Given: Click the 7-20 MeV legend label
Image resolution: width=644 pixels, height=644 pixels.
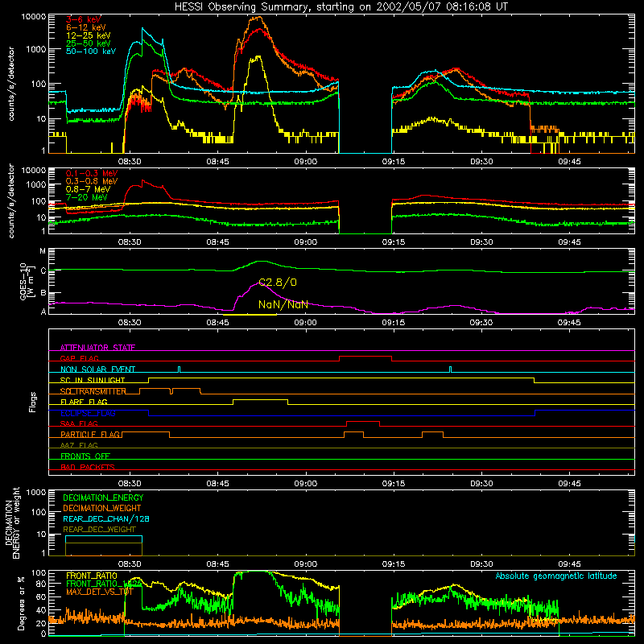Looking at the screenshot, I should [x=87, y=197].
